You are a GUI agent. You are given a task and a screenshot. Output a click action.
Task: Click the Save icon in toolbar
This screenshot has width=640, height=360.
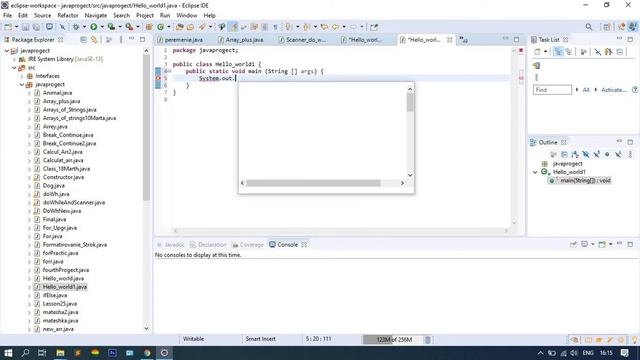click(25, 27)
